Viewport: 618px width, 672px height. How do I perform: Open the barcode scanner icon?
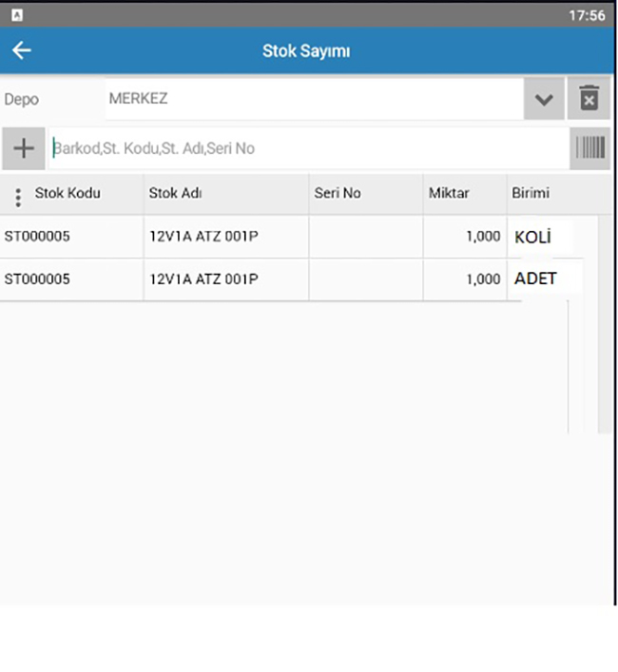pyautogui.click(x=590, y=148)
